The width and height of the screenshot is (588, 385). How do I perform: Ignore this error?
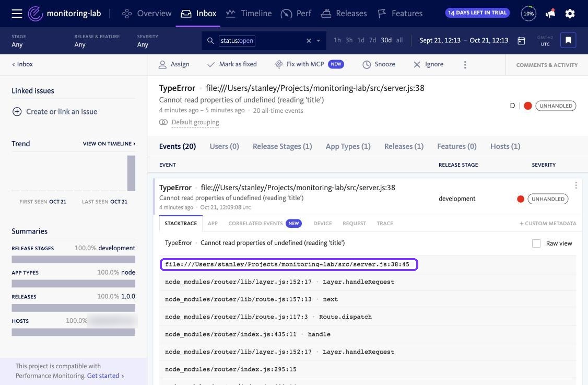click(428, 64)
